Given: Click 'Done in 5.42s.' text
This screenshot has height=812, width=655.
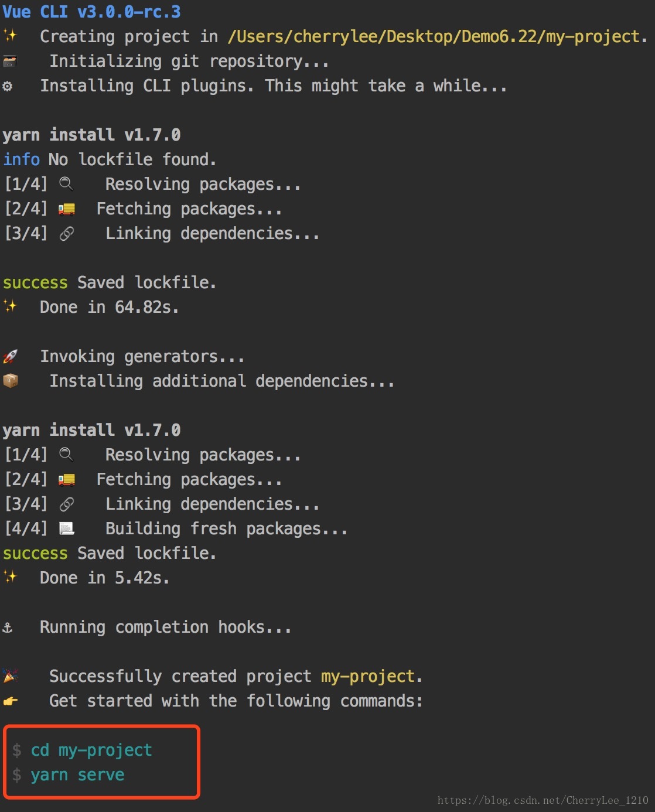Looking at the screenshot, I should coord(105,578).
